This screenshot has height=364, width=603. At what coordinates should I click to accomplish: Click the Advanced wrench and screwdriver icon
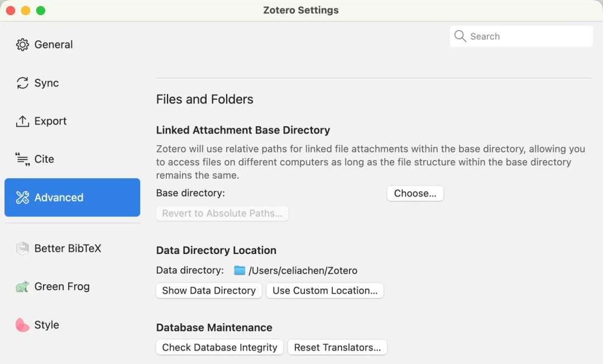pyautogui.click(x=22, y=198)
